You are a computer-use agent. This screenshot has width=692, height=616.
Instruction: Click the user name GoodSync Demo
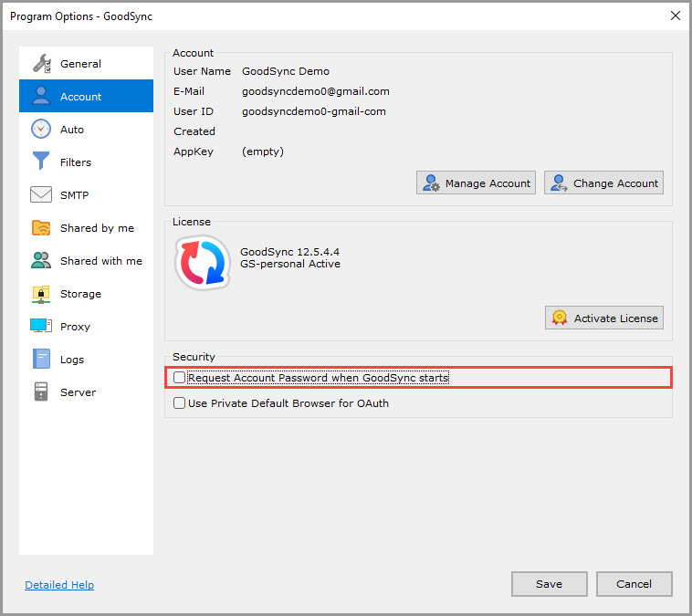(x=286, y=71)
